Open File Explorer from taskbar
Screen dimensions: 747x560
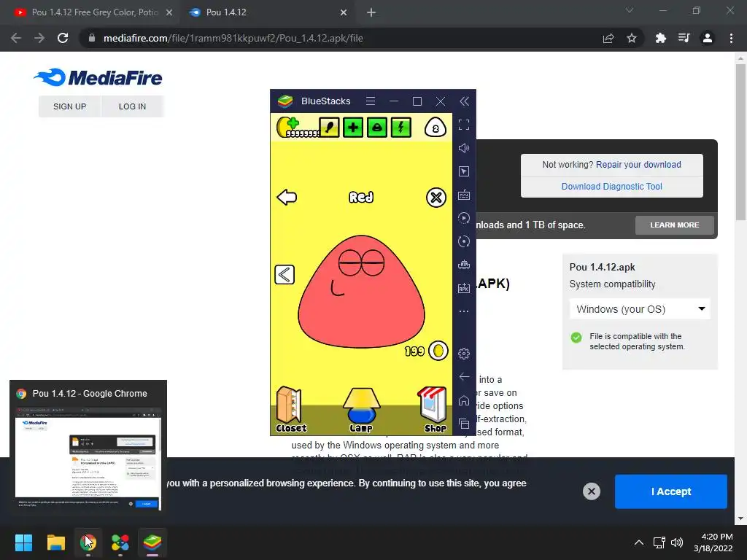click(x=55, y=542)
